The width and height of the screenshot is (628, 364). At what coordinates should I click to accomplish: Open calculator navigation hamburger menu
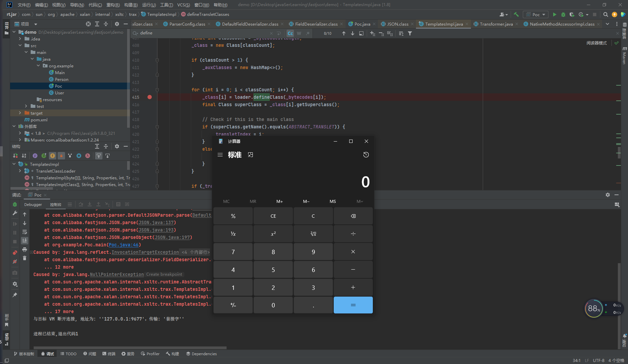(220, 155)
